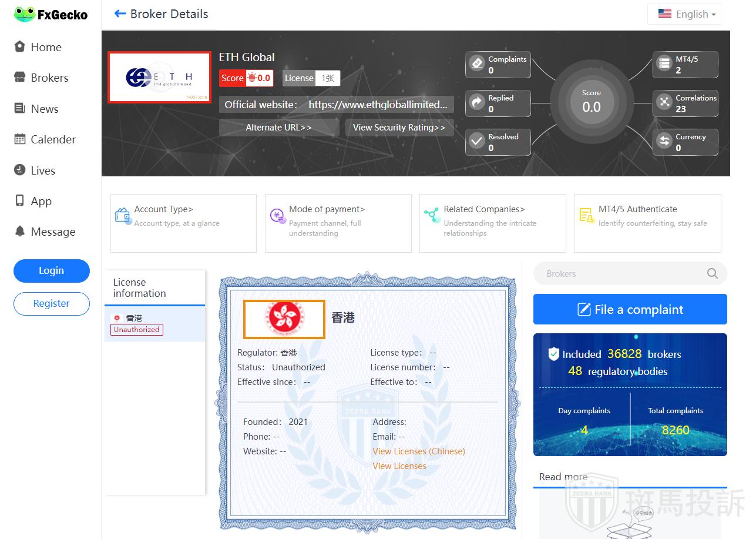756x539 pixels.
Task: Click the Replied arrow icon
Action: point(477,103)
